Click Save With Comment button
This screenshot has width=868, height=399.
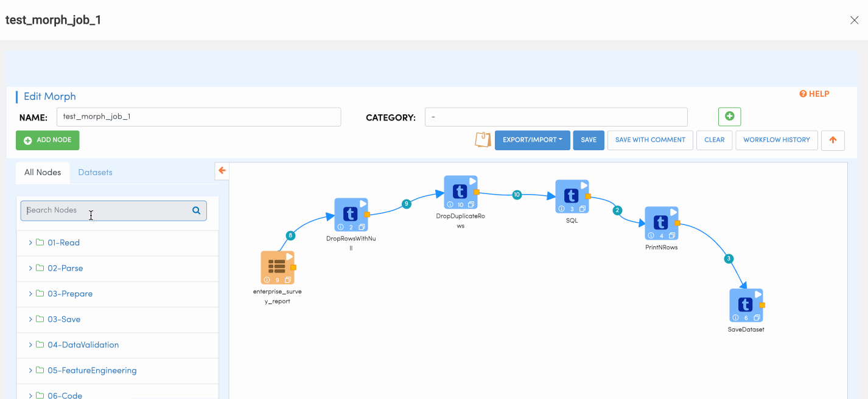coord(650,140)
